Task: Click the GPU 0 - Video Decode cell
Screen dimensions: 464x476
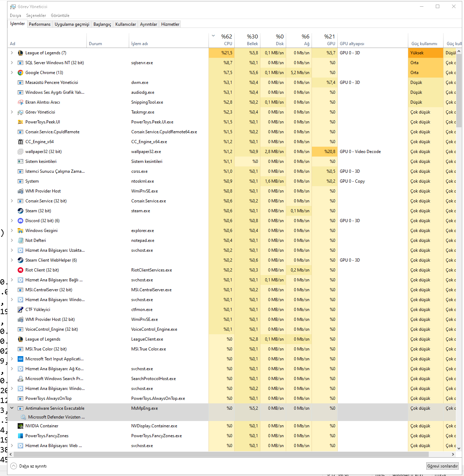Action: coord(373,152)
